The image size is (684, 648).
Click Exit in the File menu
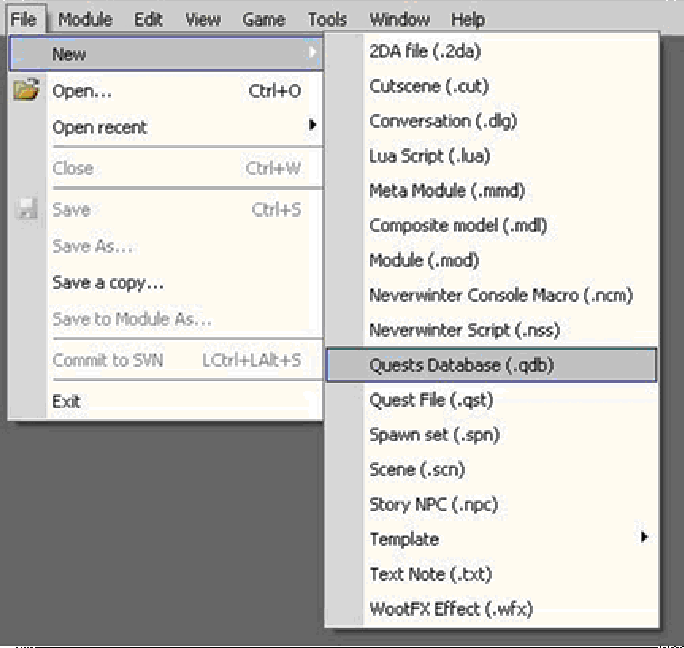coord(67,402)
